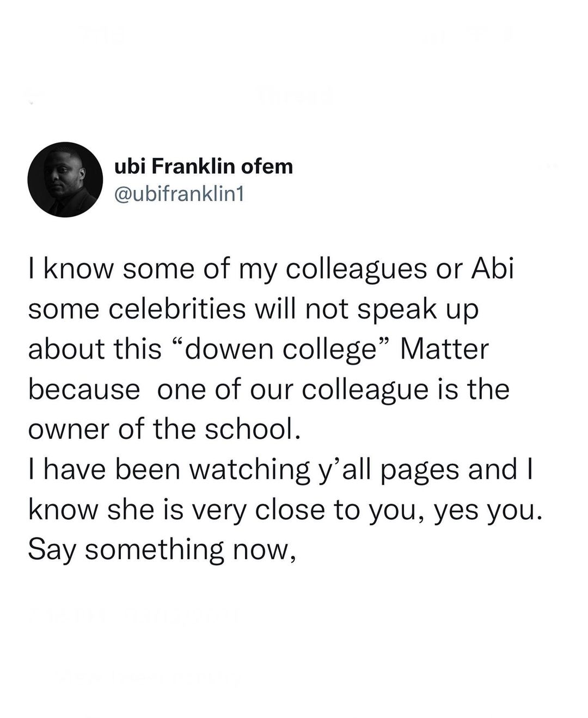Open ubi Franklin ofem's profile picture

point(65,180)
